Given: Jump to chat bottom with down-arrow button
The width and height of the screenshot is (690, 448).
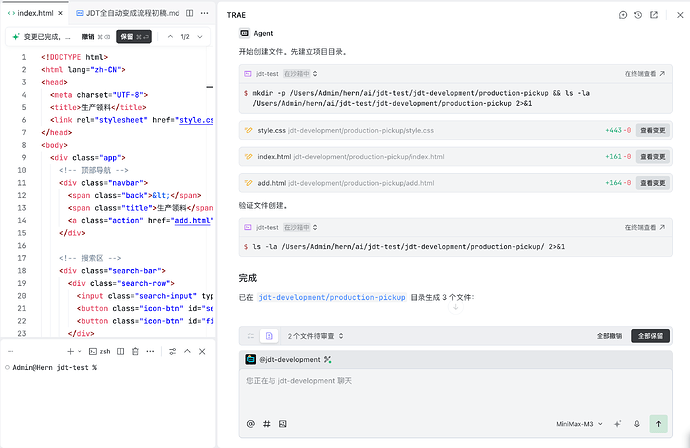Looking at the screenshot, I should 455,307.
